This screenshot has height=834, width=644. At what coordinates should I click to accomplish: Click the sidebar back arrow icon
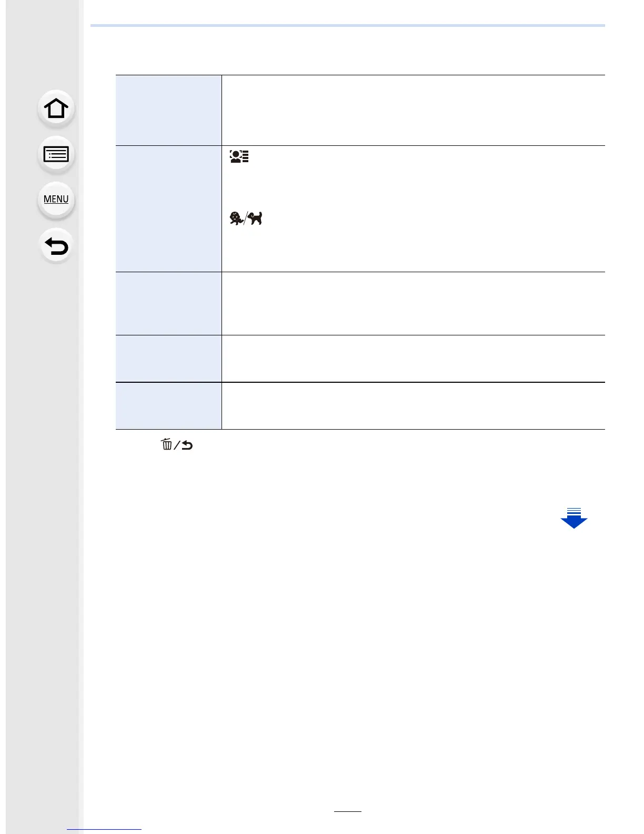coord(56,246)
